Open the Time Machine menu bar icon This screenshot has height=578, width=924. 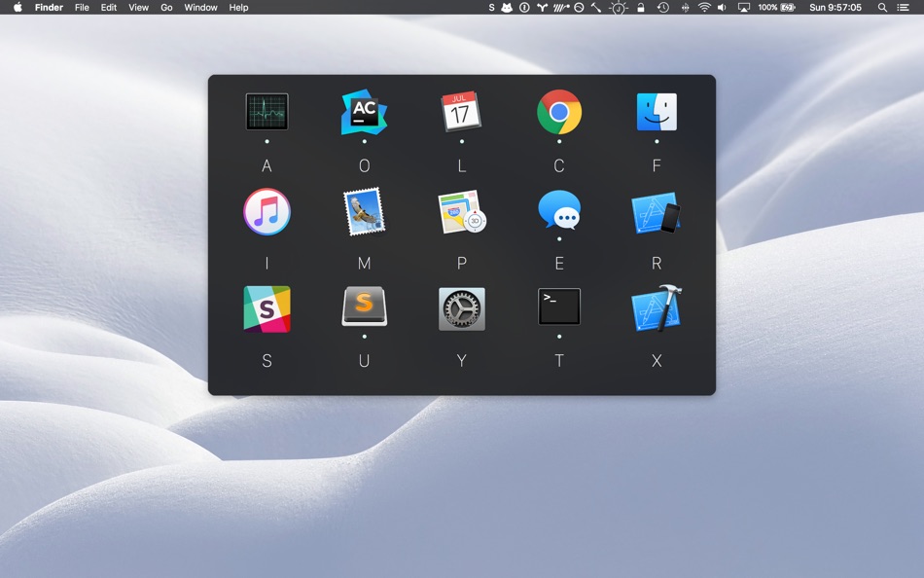coord(663,7)
